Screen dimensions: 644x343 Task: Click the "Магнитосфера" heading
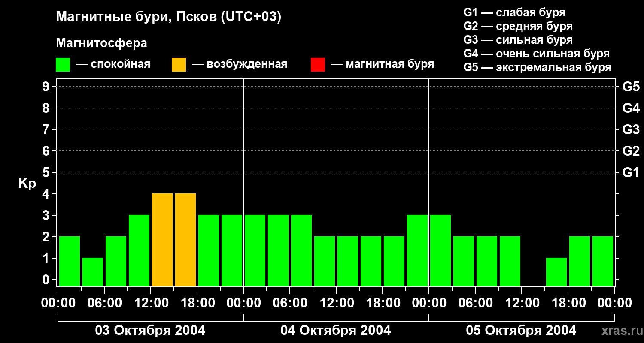pyautogui.click(x=101, y=43)
